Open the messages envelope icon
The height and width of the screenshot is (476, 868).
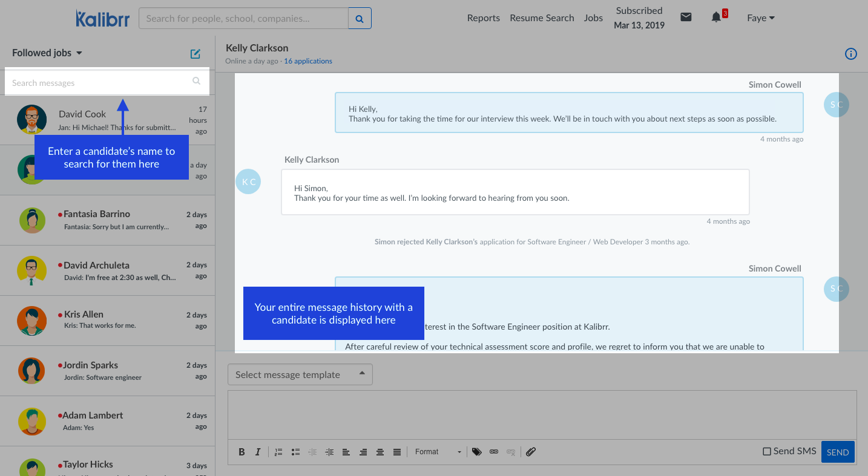click(x=686, y=18)
